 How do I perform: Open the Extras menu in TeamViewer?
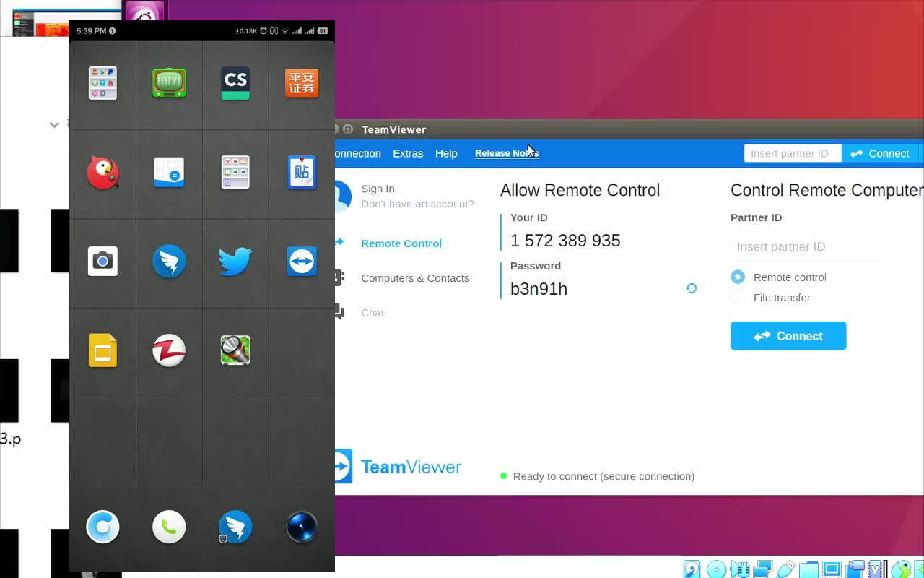click(408, 153)
